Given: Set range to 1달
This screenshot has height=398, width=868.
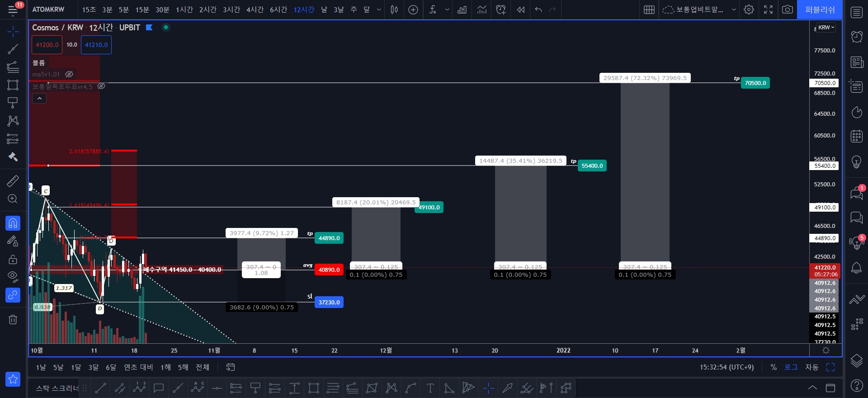Looking at the screenshot, I should click(76, 367).
